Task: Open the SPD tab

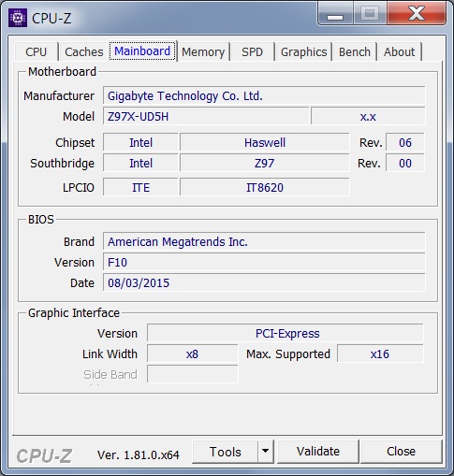Action: pyautogui.click(x=252, y=51)
